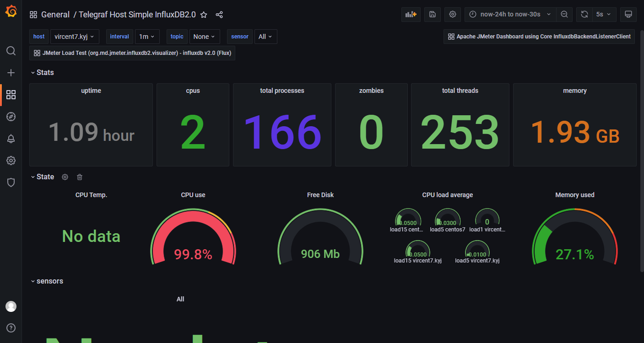Screen dimensions: 644x343
Task: Open the host variable dropdown vircent7.kyj
Action: (x=75, y=37)
